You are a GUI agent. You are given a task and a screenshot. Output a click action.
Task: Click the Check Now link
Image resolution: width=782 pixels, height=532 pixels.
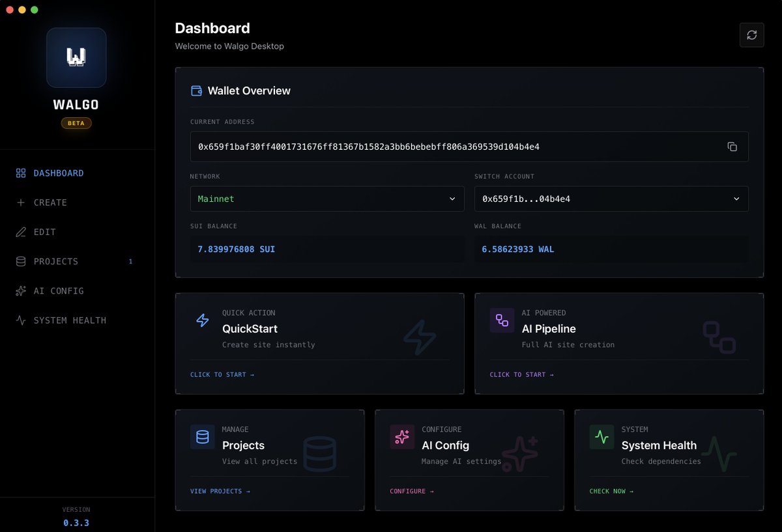[x=611, y=491]
